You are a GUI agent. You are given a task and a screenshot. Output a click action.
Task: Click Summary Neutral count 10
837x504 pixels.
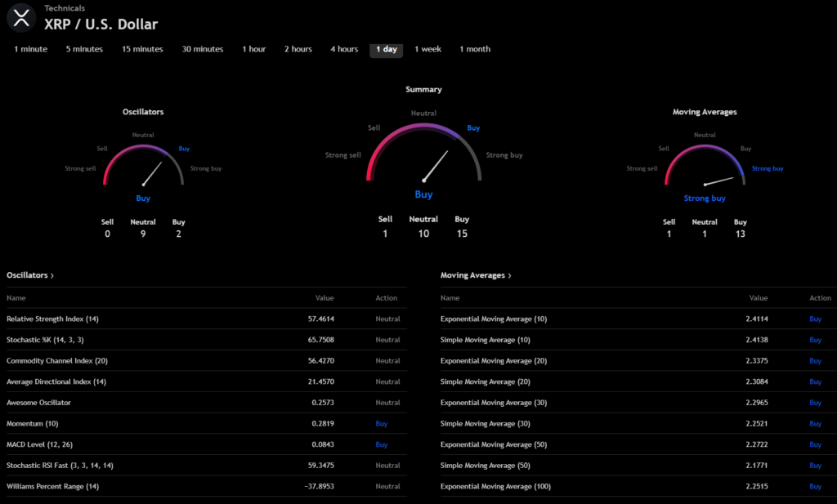pyautogui.click(x=423, y=234)
